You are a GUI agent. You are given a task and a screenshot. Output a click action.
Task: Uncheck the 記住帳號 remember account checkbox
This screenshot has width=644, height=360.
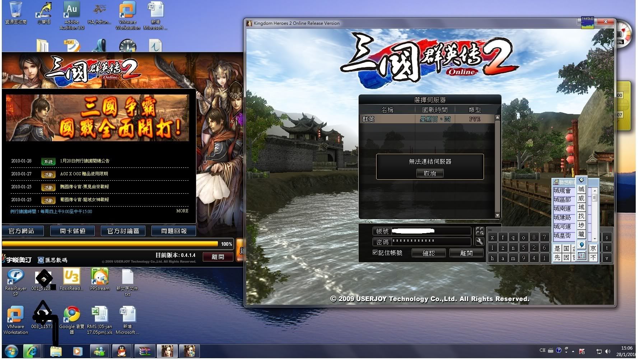coord(375,252)
